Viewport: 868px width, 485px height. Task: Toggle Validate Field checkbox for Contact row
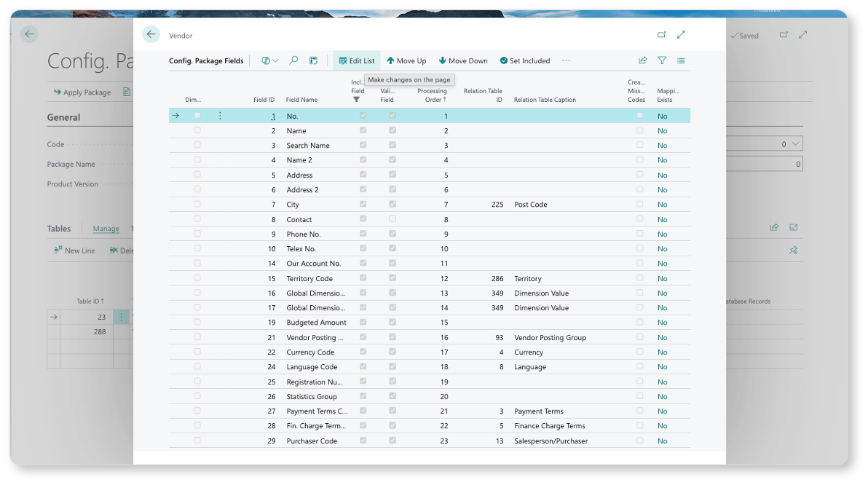(392, 218)
